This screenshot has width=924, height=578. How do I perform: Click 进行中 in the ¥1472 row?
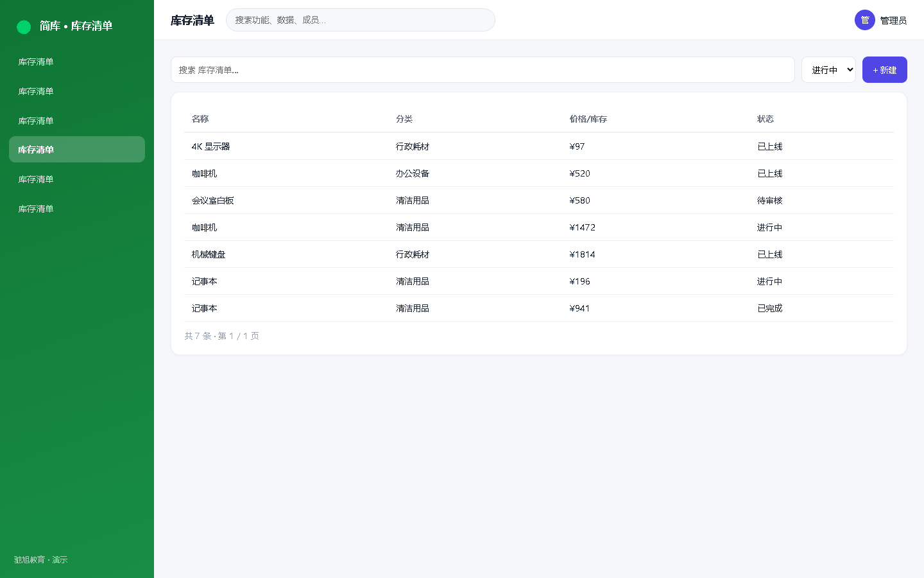tap(769, 227)
